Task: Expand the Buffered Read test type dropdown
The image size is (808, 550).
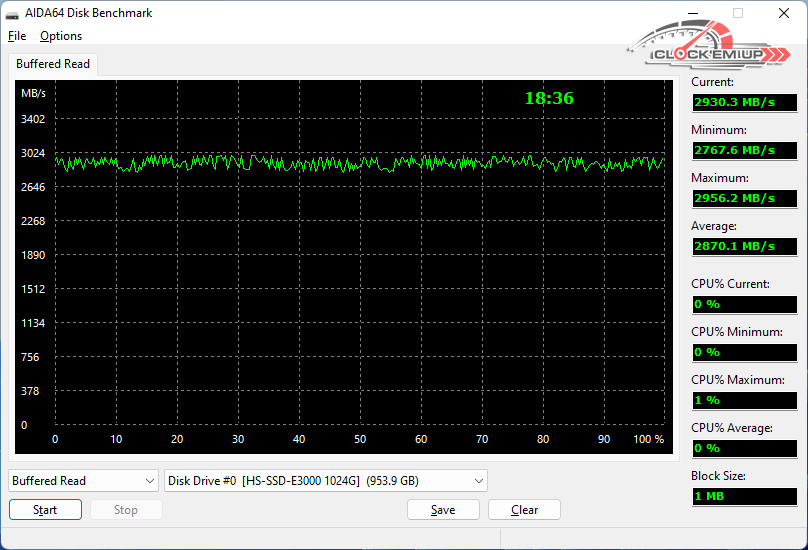Action: click(x=84, y=481)
